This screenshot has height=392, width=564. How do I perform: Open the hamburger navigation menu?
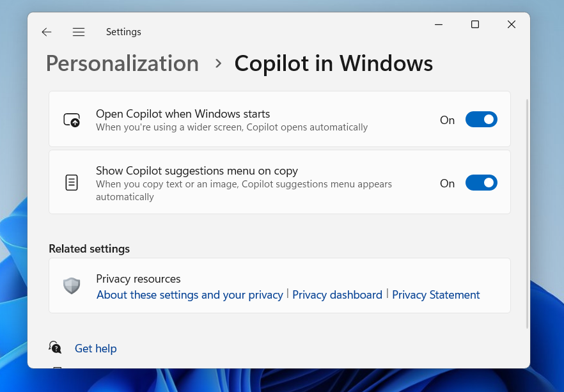pyautogui.click(x=79, y=32)
